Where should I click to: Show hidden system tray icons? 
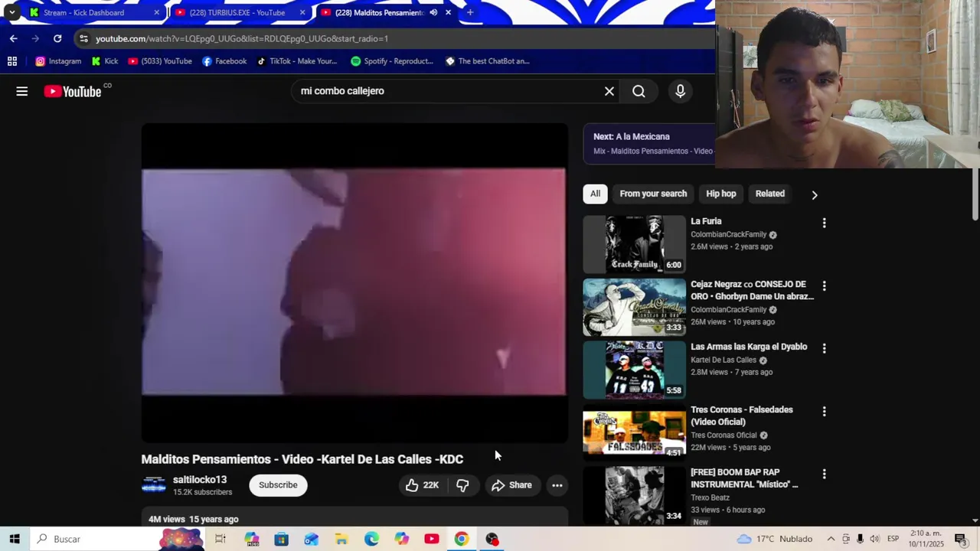coord(831,539)
